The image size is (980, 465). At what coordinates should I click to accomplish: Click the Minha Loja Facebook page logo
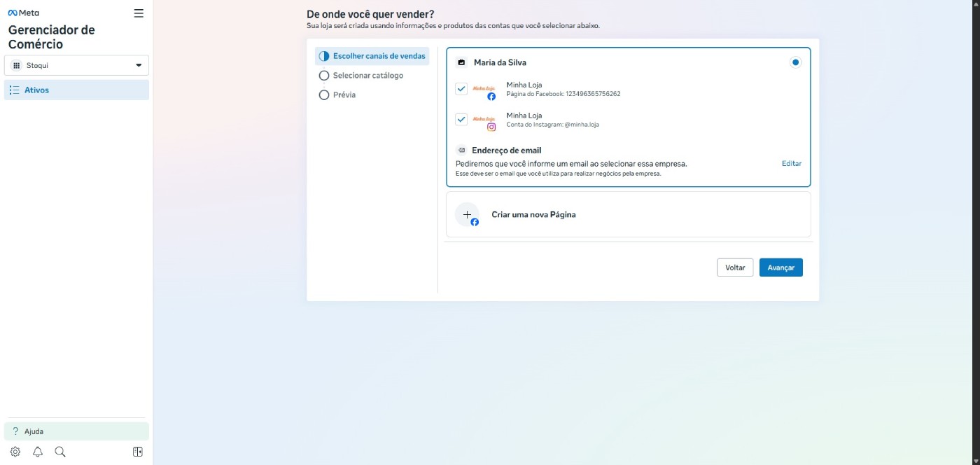point(484,90)
